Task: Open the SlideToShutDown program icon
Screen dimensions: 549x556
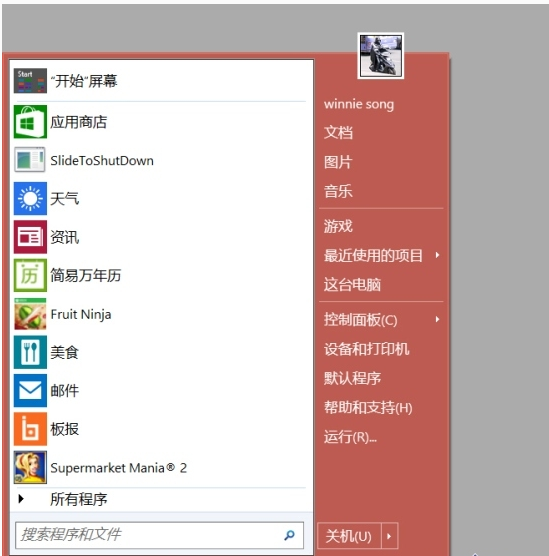Action: click(x=30, y=160)
